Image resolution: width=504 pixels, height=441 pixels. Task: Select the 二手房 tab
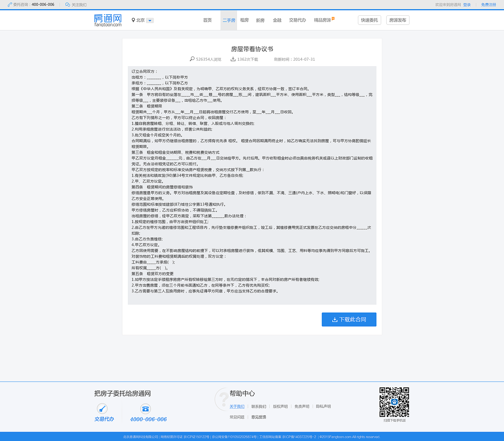pyautogui.click(x=229, y=20)
